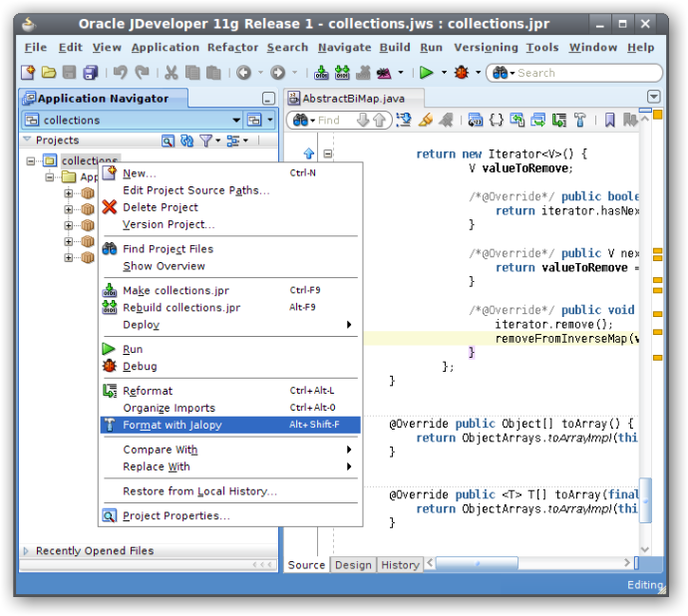The image size is (688, 616).
Task: Click the Find Previous up arrow in editor
Action: pos(379,120)
